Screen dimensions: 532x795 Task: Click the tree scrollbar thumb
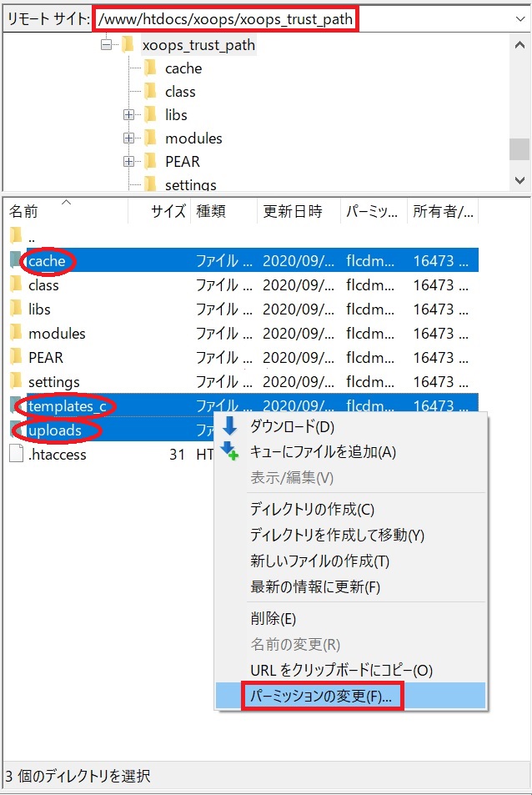tap(519, 149)
